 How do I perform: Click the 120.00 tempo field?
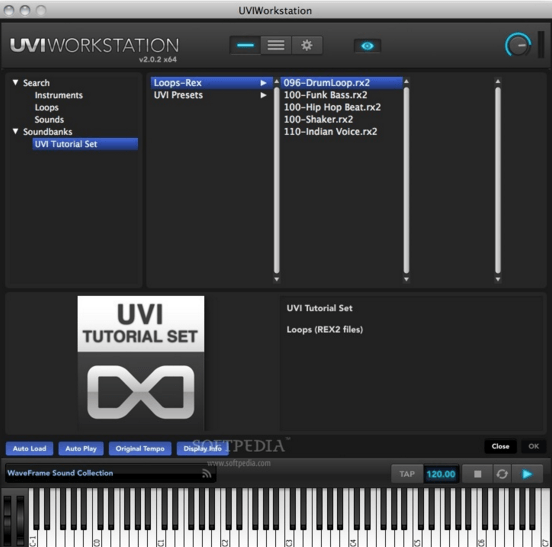441,474
